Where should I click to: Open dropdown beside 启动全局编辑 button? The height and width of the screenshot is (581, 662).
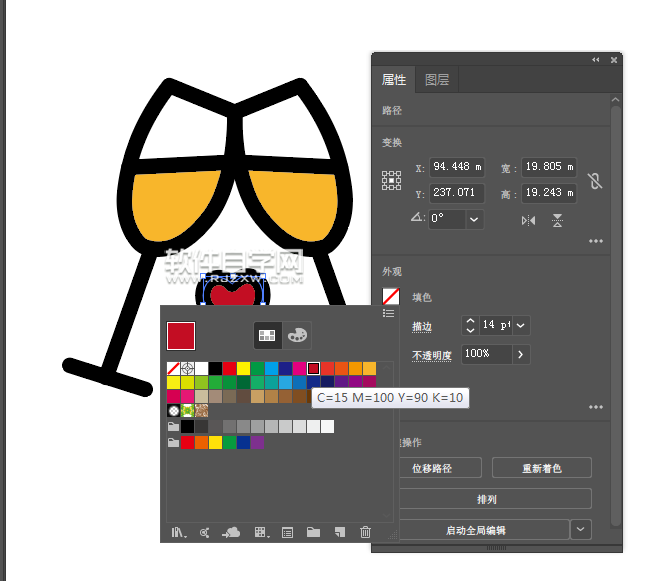(581, 529)
